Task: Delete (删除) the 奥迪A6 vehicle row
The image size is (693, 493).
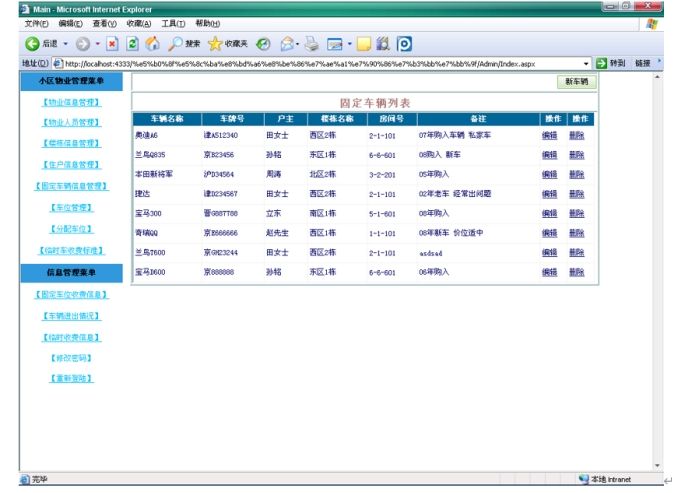Action: [577, 135]
